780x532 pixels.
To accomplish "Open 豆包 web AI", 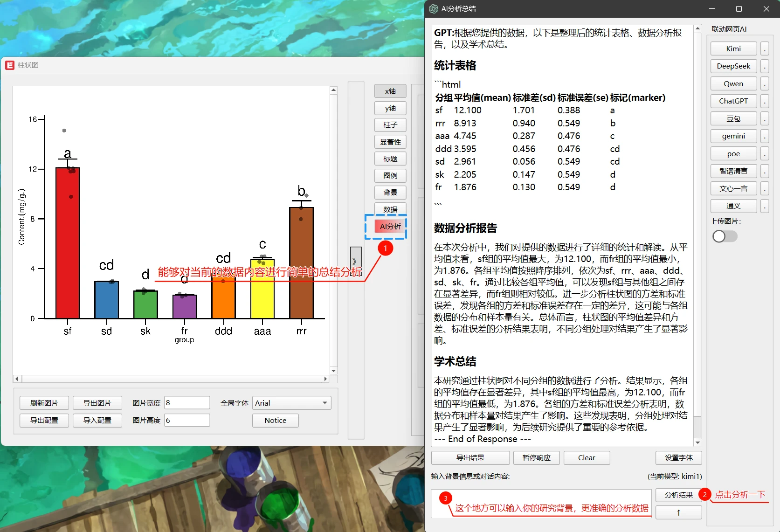I will [x=733, y=119].
